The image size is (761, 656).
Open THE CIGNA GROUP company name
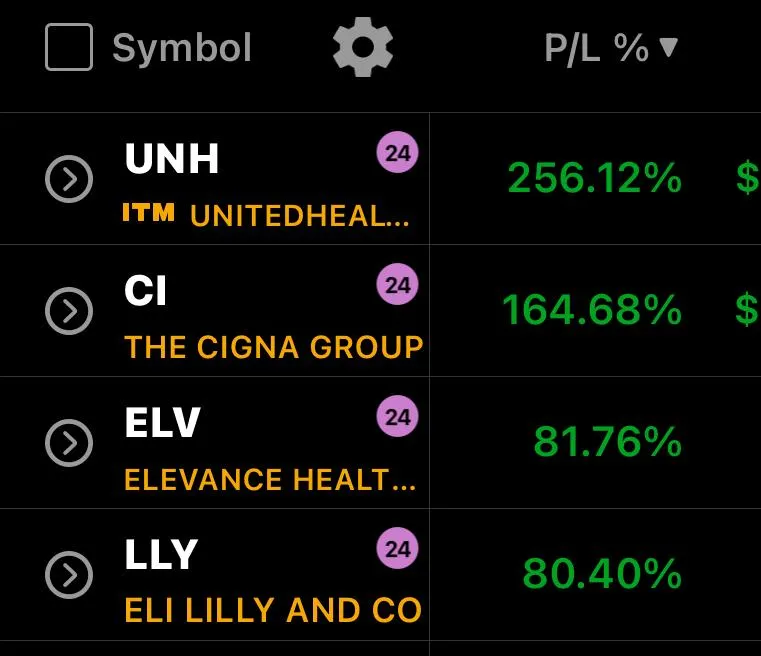pyautogui.click(x=274, y=347)
